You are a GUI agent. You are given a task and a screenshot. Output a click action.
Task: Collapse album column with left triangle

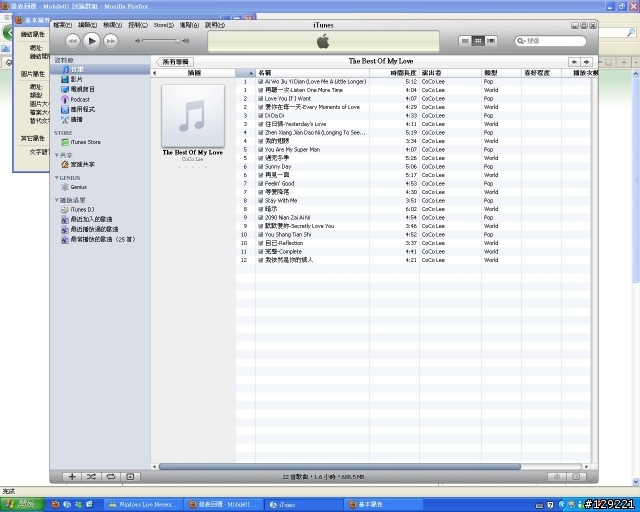154,73
